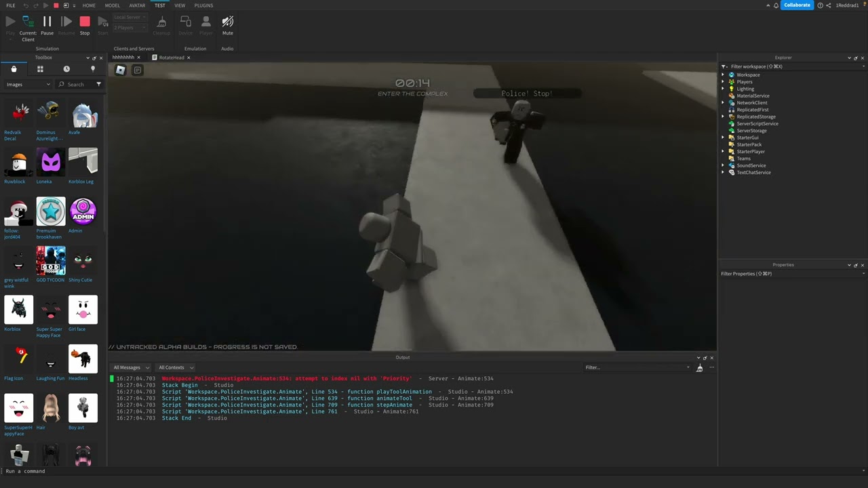Select the TextChatService icon in Explorer
Image resolution: width=868 pixels, height=488 pixels.
[732, 172]
